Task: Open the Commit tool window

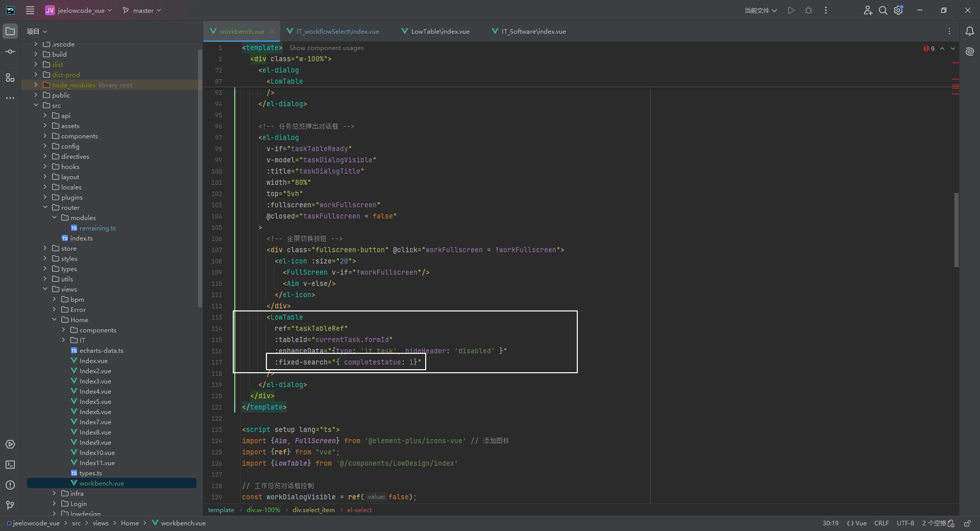Action: point(10,52)
